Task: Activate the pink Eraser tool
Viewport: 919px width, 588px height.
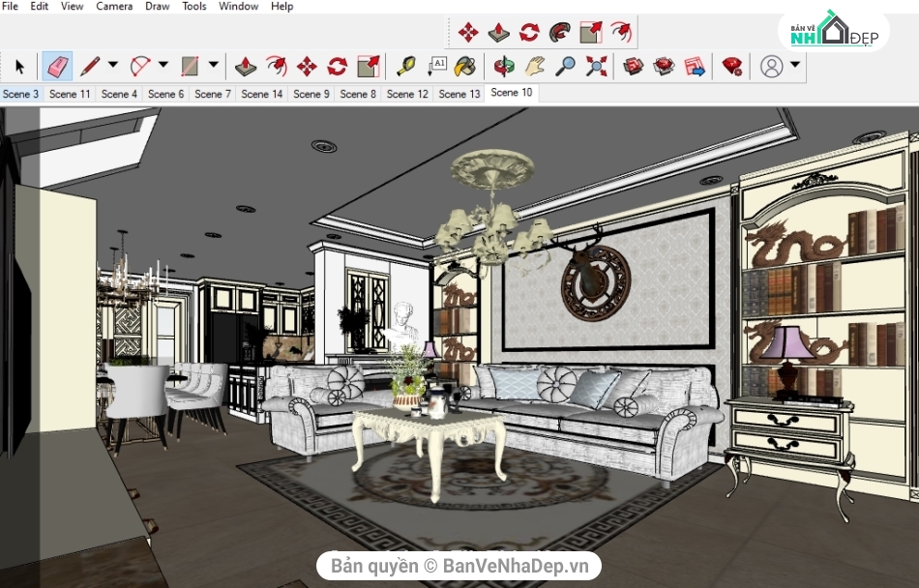Action: point(57,66)
